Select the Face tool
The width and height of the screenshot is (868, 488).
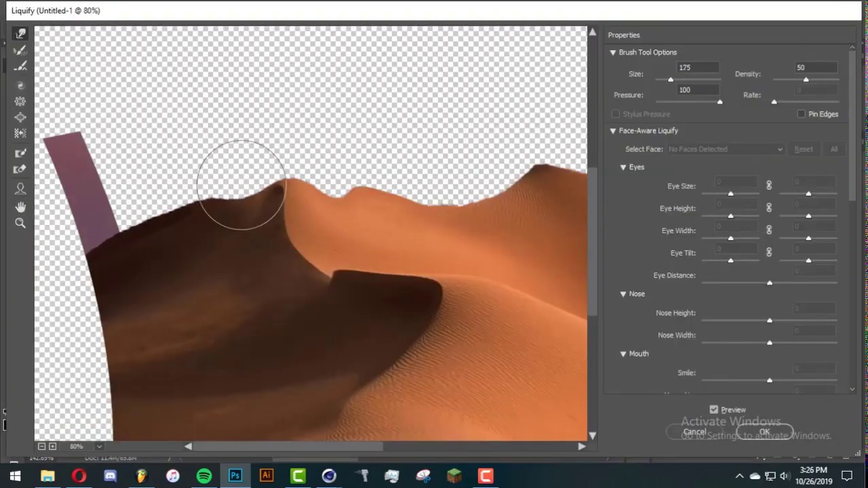(20, 189)
